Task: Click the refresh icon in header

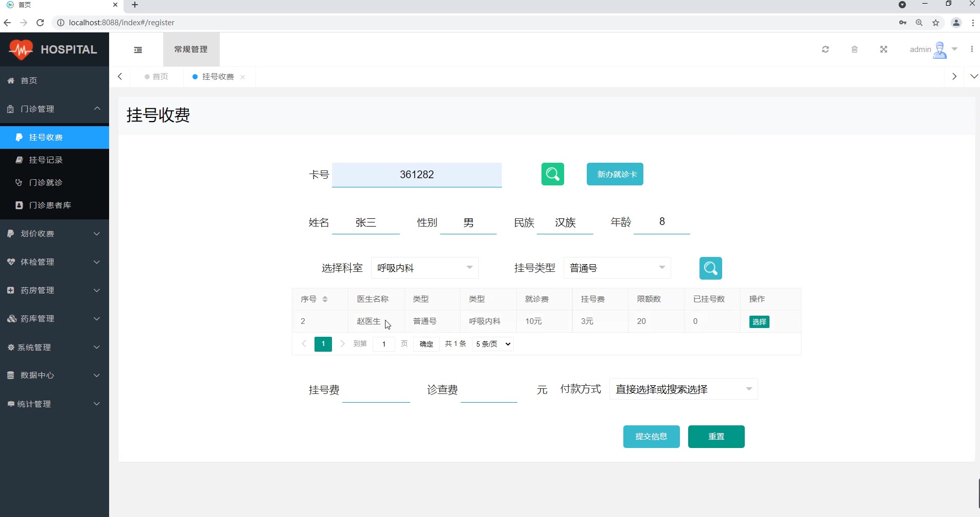Action: click(x=825, y=49)
